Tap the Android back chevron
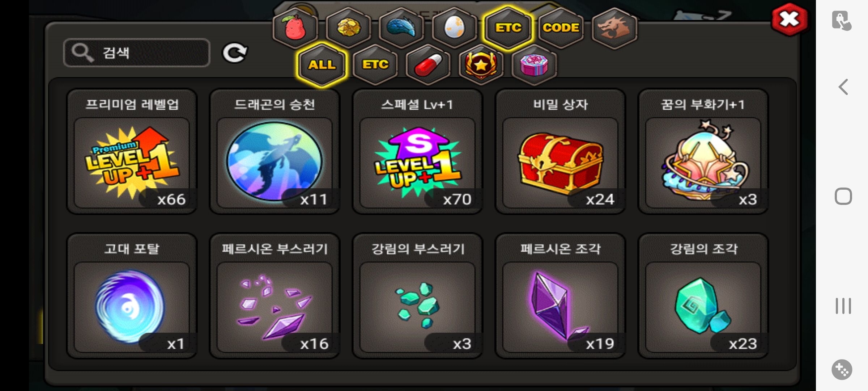The width and height of the screenshot is (868, 391). (x=843, y=87)
